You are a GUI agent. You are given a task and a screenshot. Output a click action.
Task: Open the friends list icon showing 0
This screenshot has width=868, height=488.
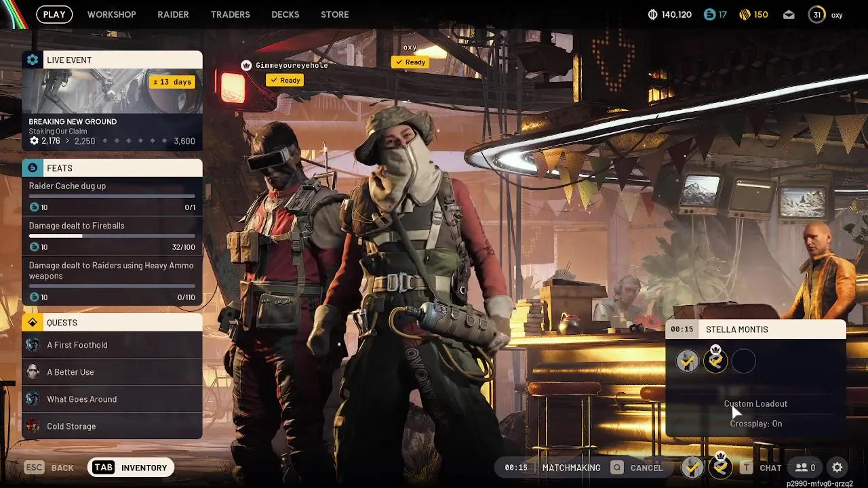tap(805, 468)
